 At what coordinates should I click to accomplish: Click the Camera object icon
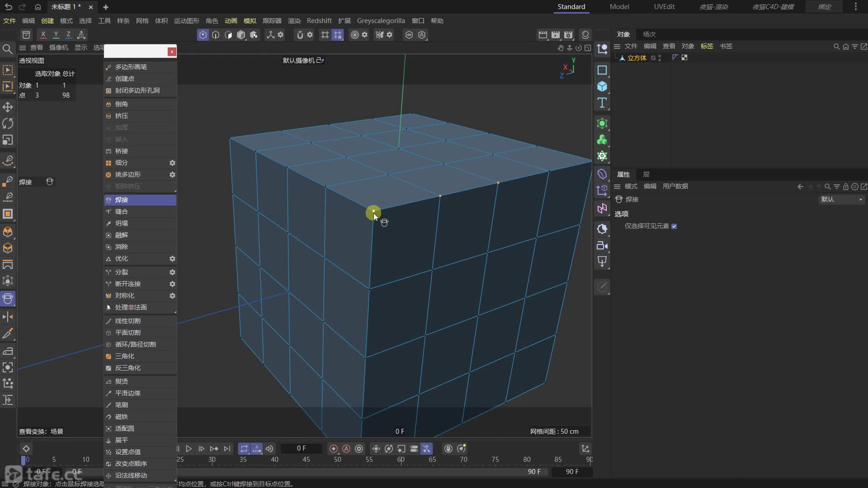click(x=602, y=245)
